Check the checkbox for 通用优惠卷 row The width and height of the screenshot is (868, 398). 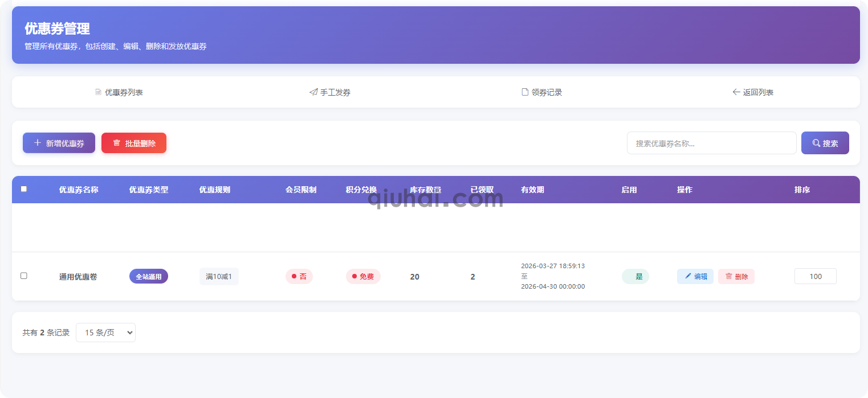(x=23, y=276)
